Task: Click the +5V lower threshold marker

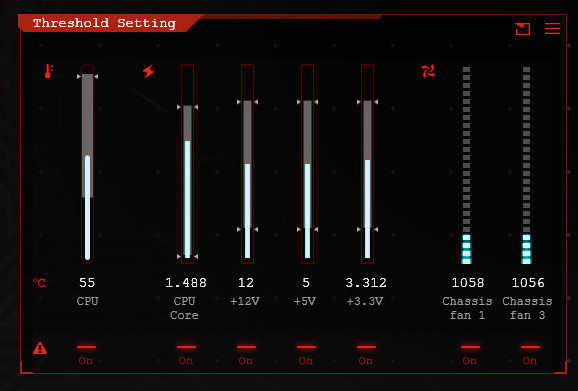Action: (307, 229)
